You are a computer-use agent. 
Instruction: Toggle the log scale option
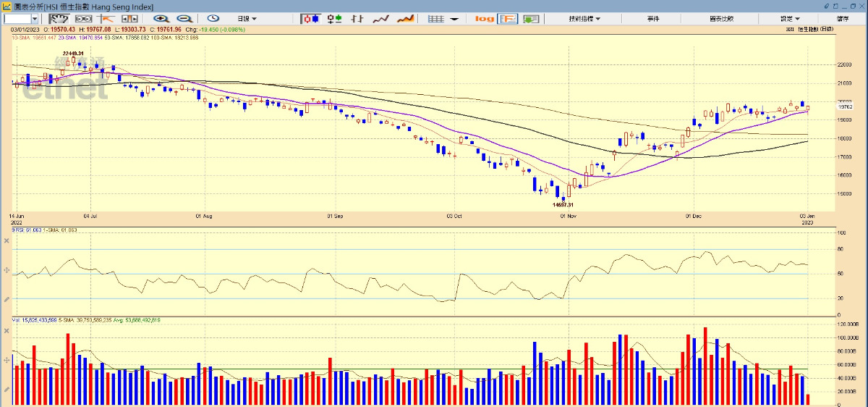[485, 19]
